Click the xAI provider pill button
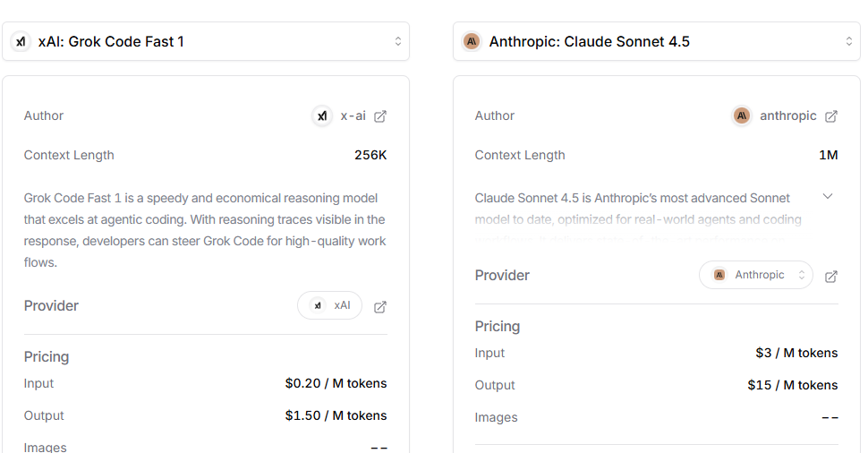 [330, 306]
